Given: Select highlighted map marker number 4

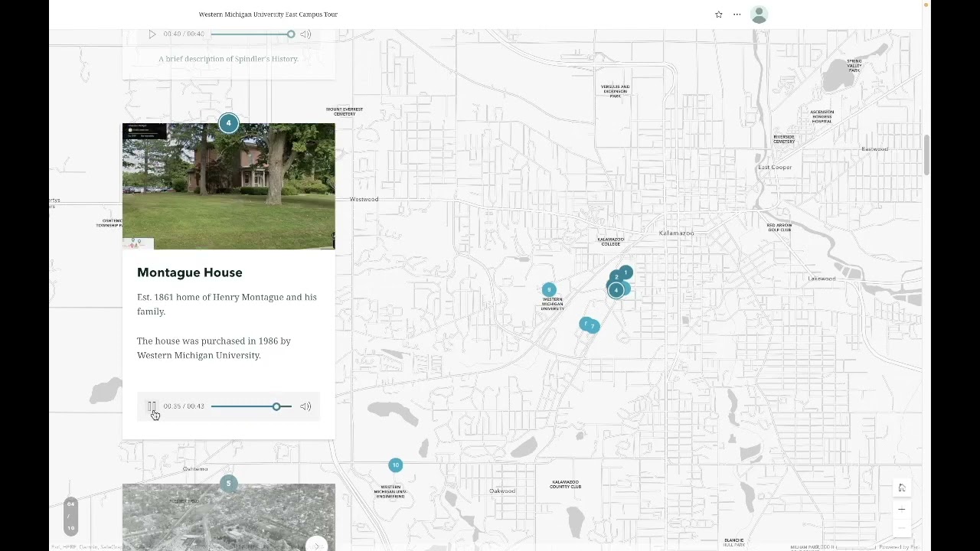Looking at the screenshot, I should (616, 290).
